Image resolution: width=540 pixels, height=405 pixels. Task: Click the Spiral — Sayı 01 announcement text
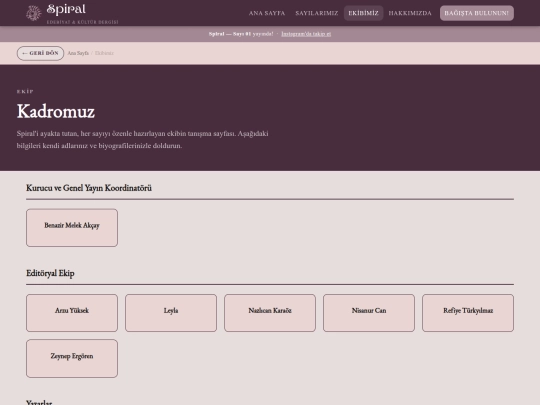point(241,34)
